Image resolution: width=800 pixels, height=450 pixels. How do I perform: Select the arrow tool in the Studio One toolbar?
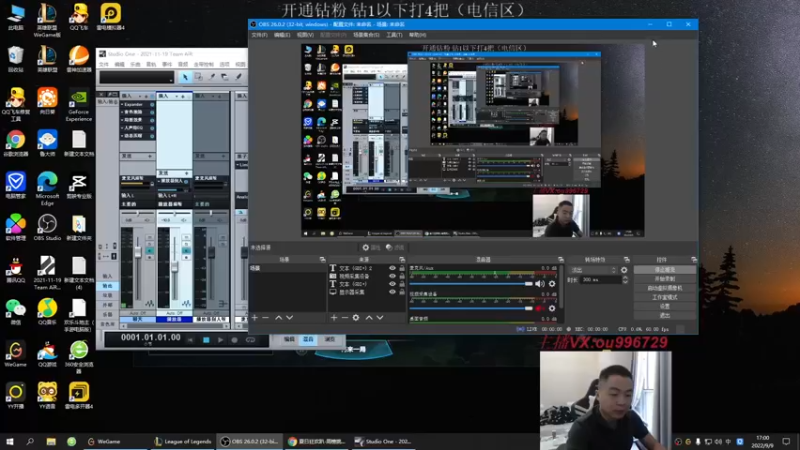185,77
